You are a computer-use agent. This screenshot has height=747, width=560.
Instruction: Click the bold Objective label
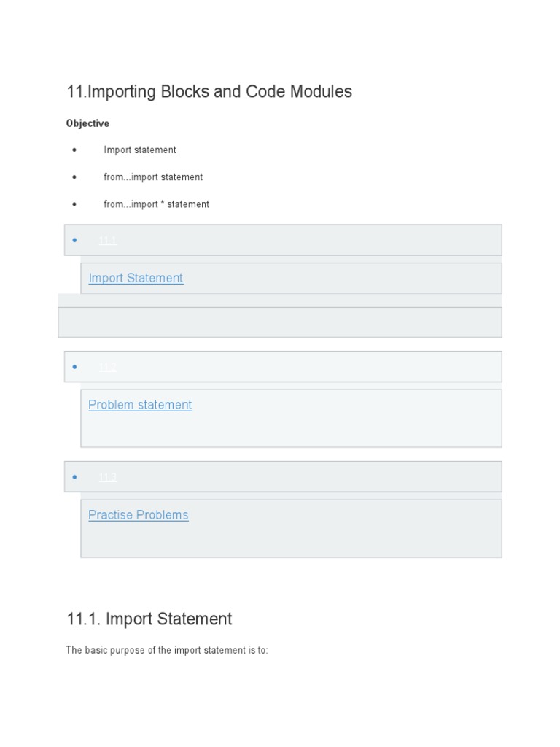[x=87, y=123]
